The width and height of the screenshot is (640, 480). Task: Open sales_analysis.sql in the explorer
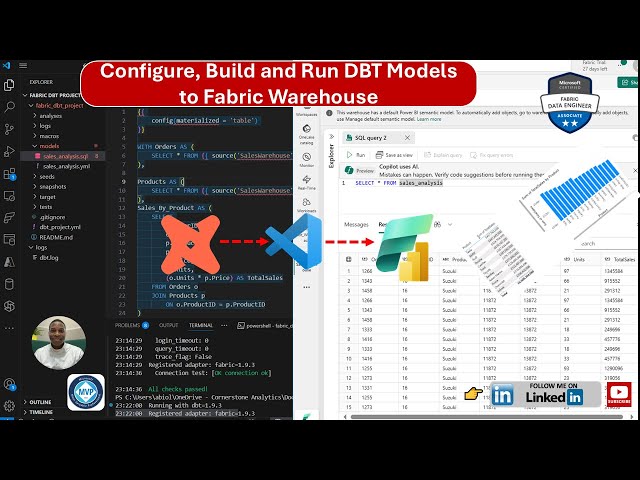63,156
